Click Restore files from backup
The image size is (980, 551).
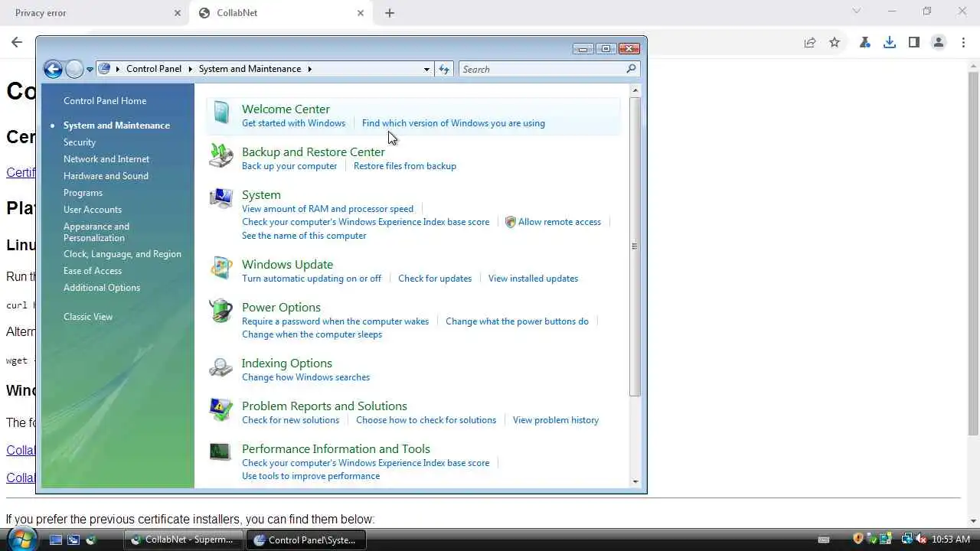(x=405, y=166)
